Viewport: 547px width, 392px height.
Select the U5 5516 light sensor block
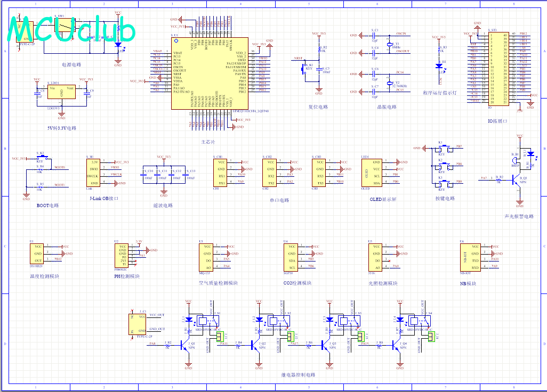375,257
